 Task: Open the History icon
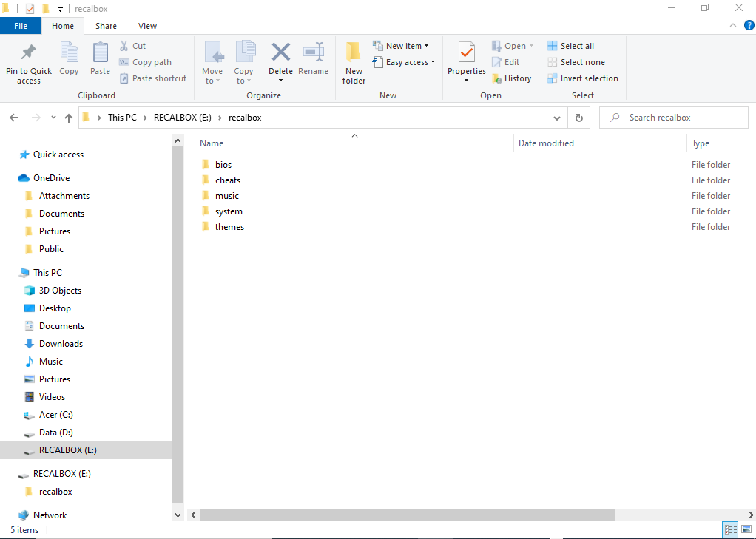pyautogui.click(x=496, y=78)
